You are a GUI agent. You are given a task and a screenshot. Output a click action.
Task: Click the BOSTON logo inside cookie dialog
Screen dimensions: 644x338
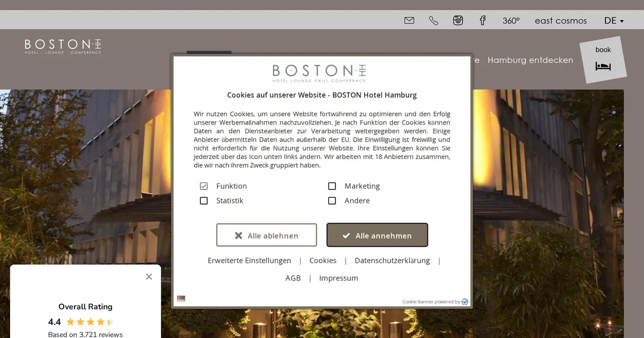(x=319, y=73)
